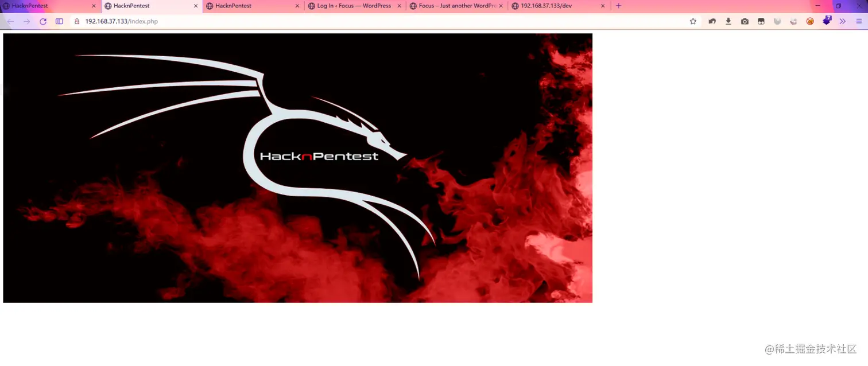Open the Downloads panel
Viewport: 868px width, 366px height.
pos(728,21)
